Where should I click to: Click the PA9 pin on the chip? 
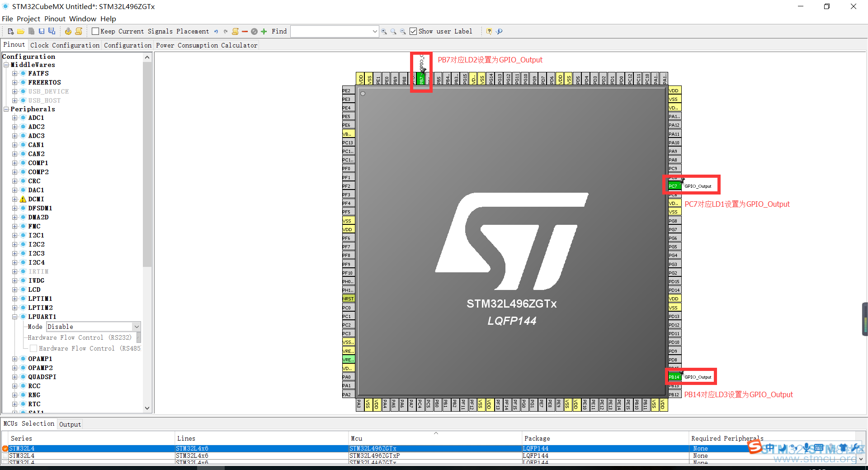(x=674, y=151)
